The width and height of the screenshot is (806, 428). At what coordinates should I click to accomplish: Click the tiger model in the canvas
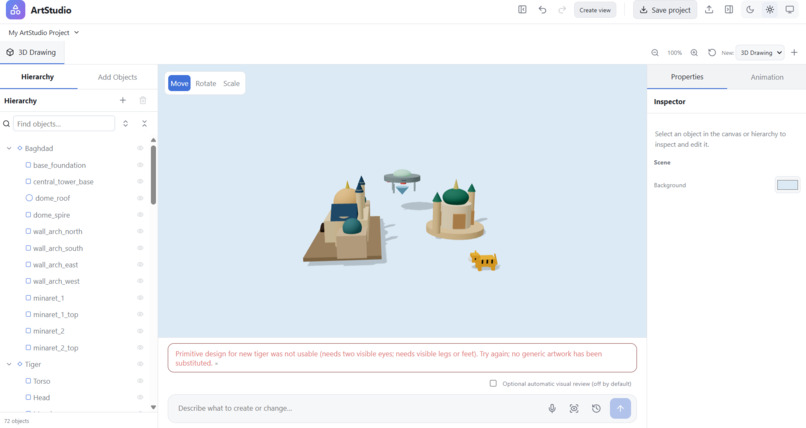coord(484,260)
